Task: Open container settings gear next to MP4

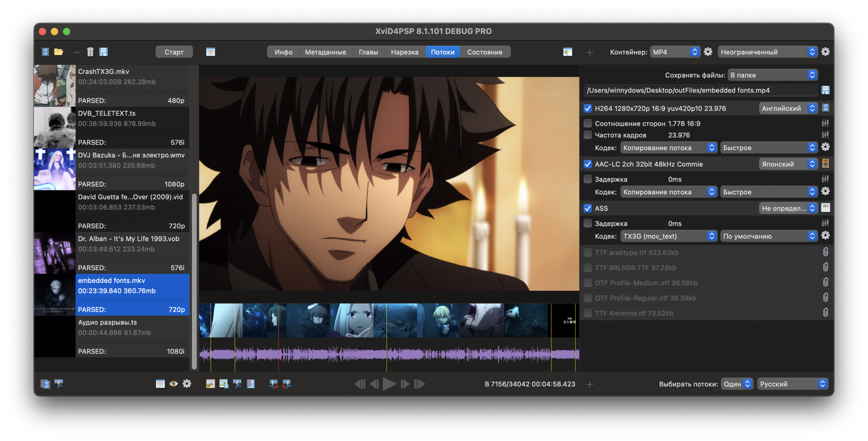Action: pyautogui.click(x=708, y=52)
